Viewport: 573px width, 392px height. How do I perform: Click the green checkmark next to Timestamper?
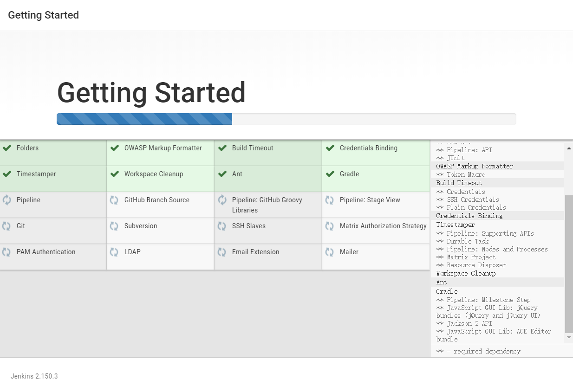pos(7,174)
